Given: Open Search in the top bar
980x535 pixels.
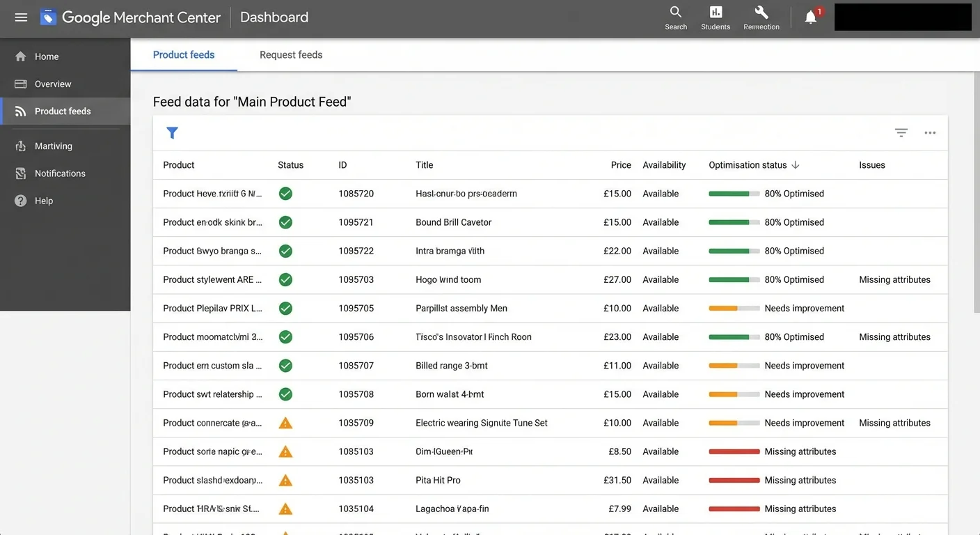Looking at the screenshot, I should point(676,18).
